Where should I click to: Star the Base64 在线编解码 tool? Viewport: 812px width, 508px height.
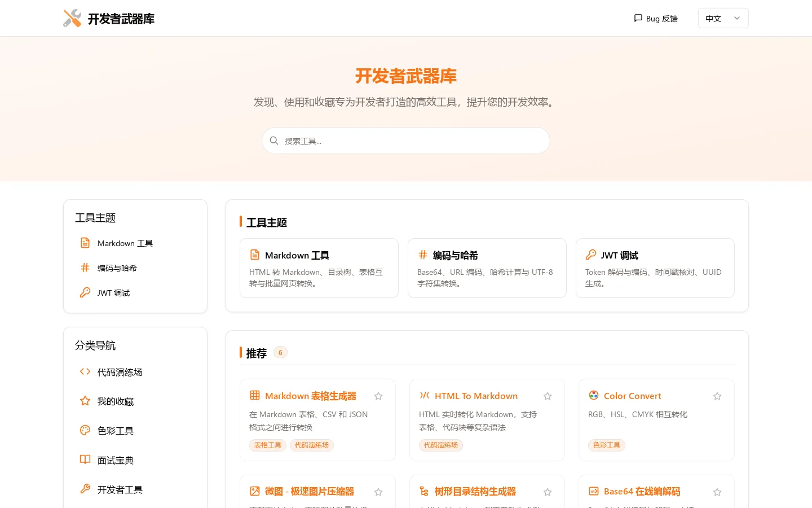(x=717, y=492)
